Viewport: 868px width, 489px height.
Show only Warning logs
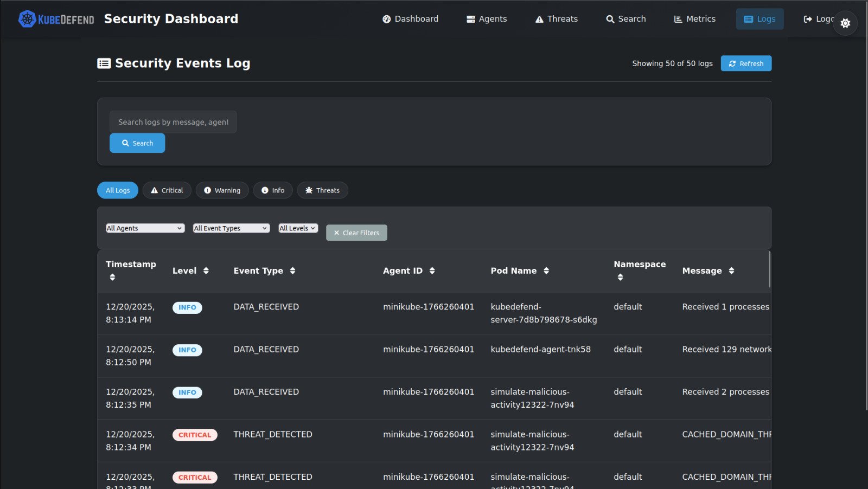tap(222, 190)
